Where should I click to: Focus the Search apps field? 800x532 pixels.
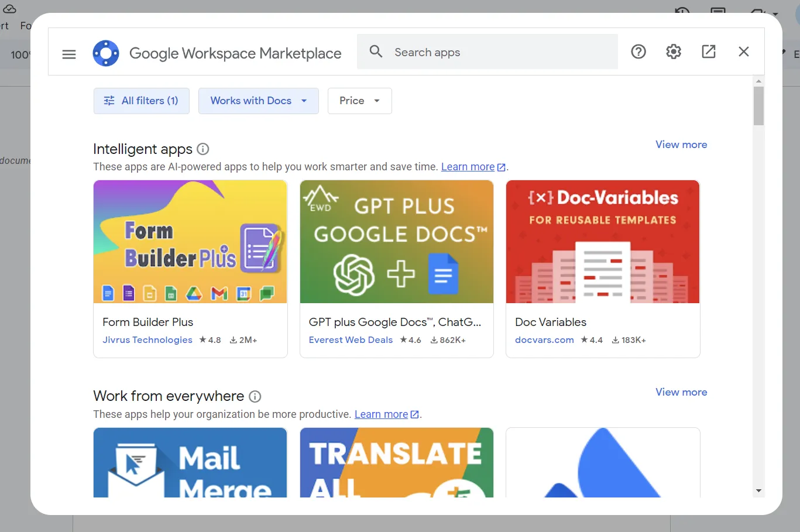click(x=487, y=52)
